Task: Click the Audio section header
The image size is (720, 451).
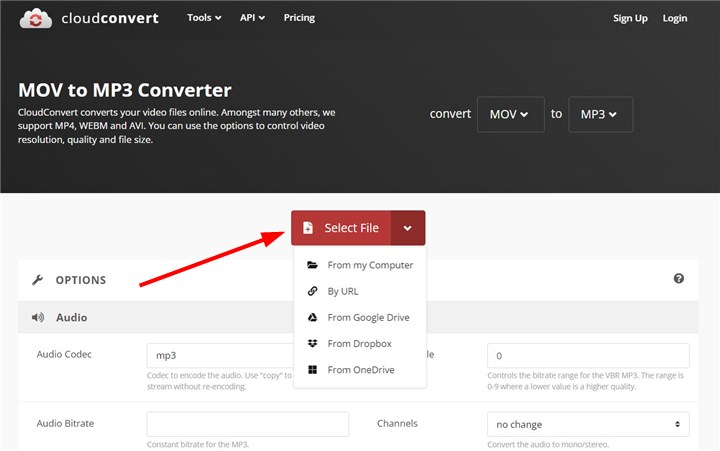Action: pos(358,317)
